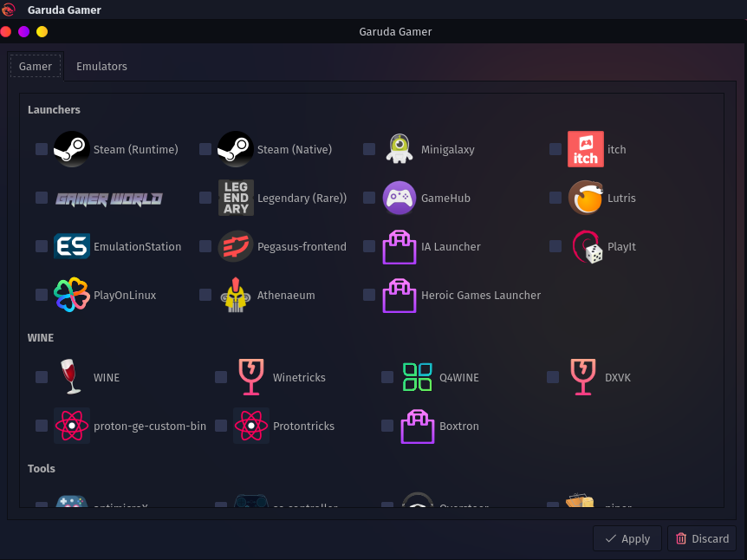The height and width of the screenshot is (560, 747).
Task: Check the Boxtron checkbox
Action: tap(387, 426)
